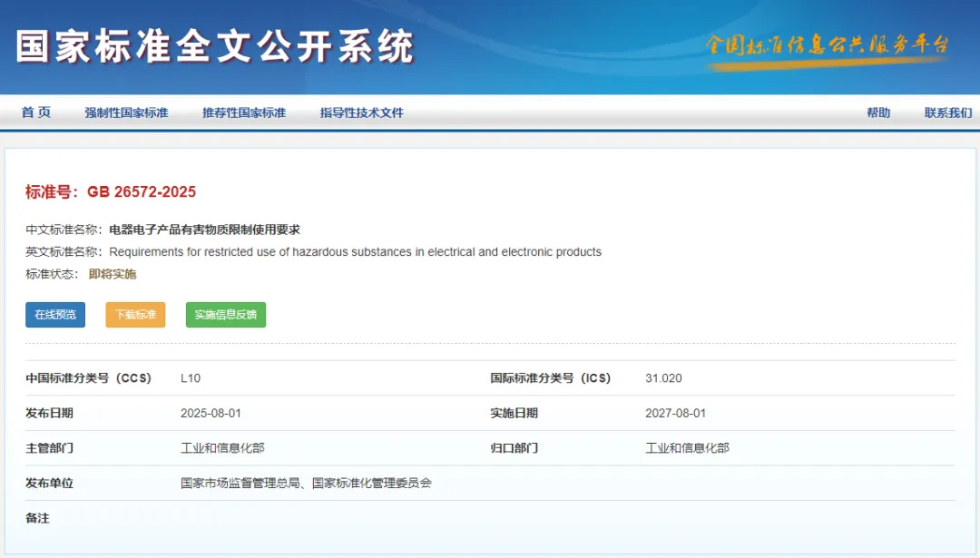Go to the 推荐性国家标准 section
The height and width of the screenshot is (558, 980).
coord(244,113)
